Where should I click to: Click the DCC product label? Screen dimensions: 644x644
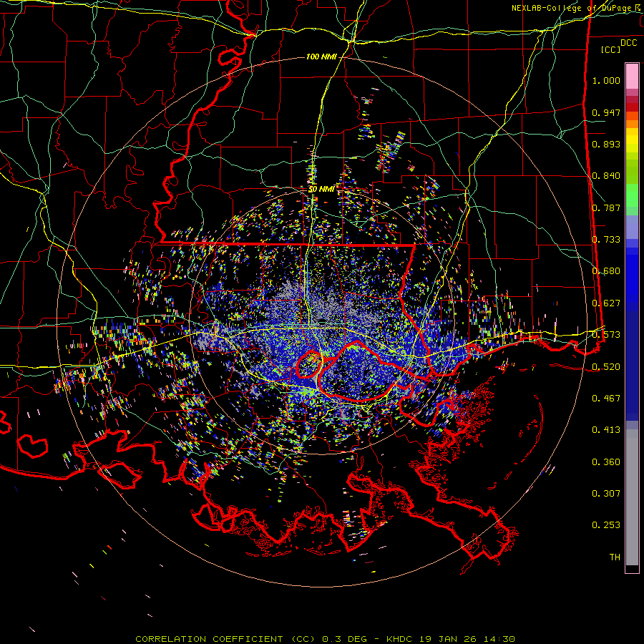(628, 43)
